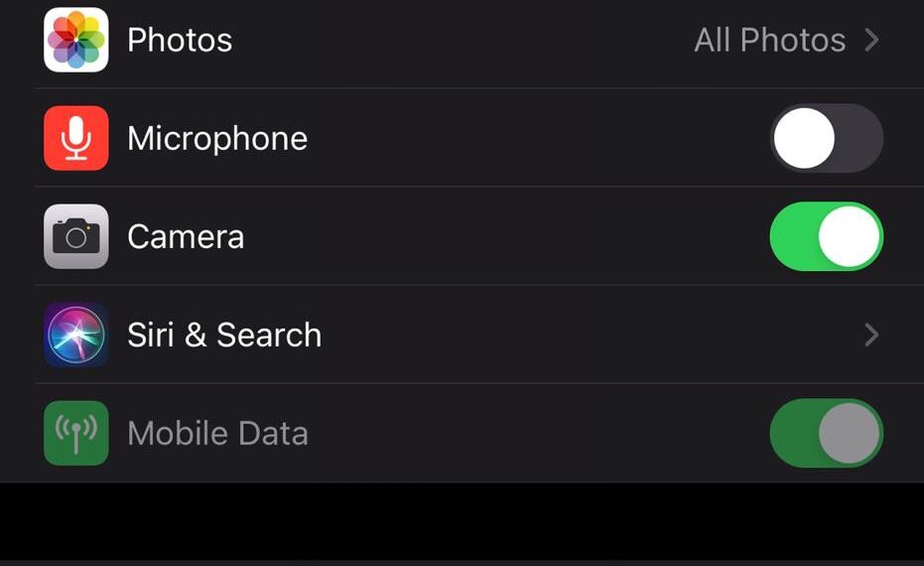Disable the Camera switch
The height and width of the screenshot is (566, 924).
[x=826, y=236]
